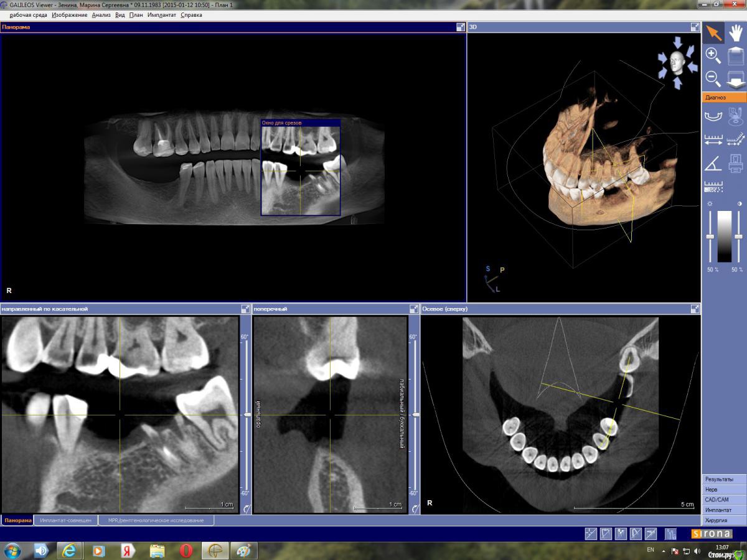This screenshot has height=560, width=747.
Task: Click the zoom in magnifier
Action: click(x=713, y=56)
